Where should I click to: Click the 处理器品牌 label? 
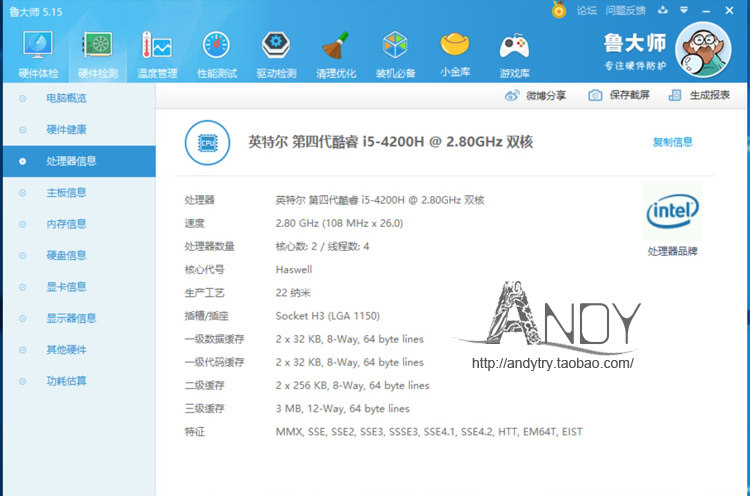[673, 251]
